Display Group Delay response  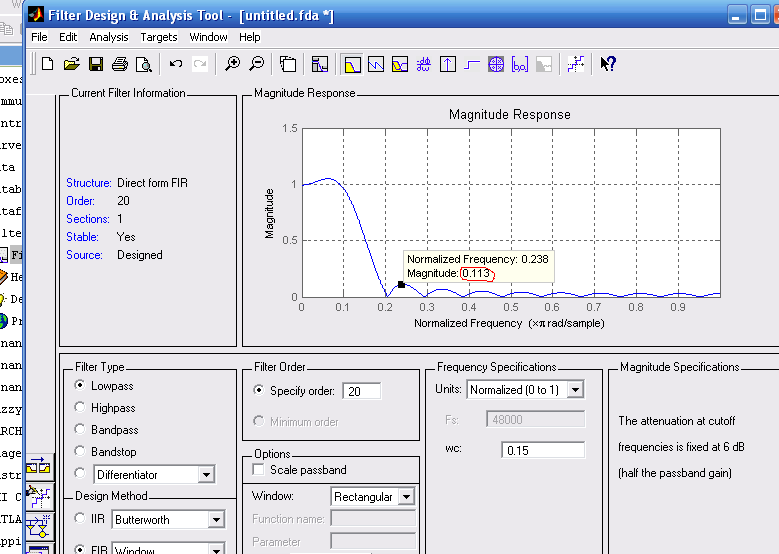[424, 64]
